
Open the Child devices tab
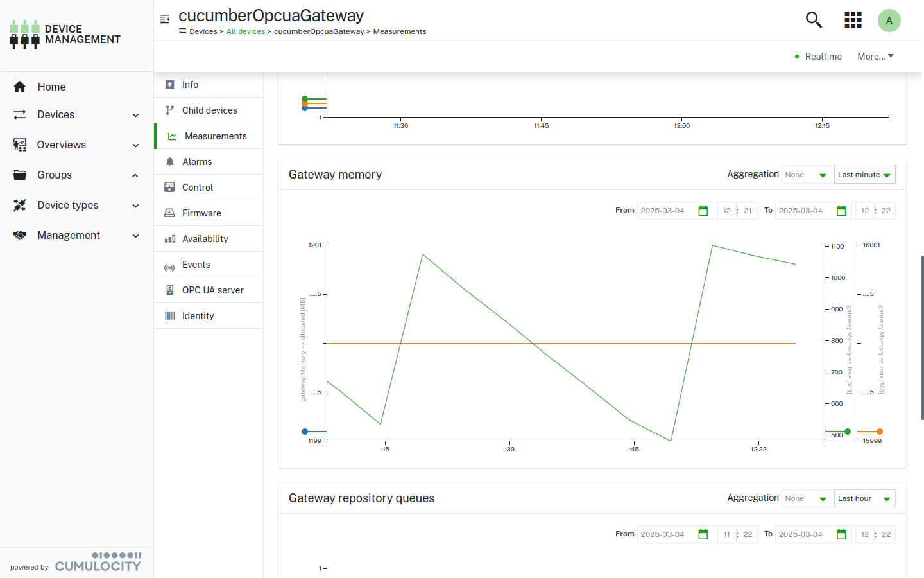[209, 110]
